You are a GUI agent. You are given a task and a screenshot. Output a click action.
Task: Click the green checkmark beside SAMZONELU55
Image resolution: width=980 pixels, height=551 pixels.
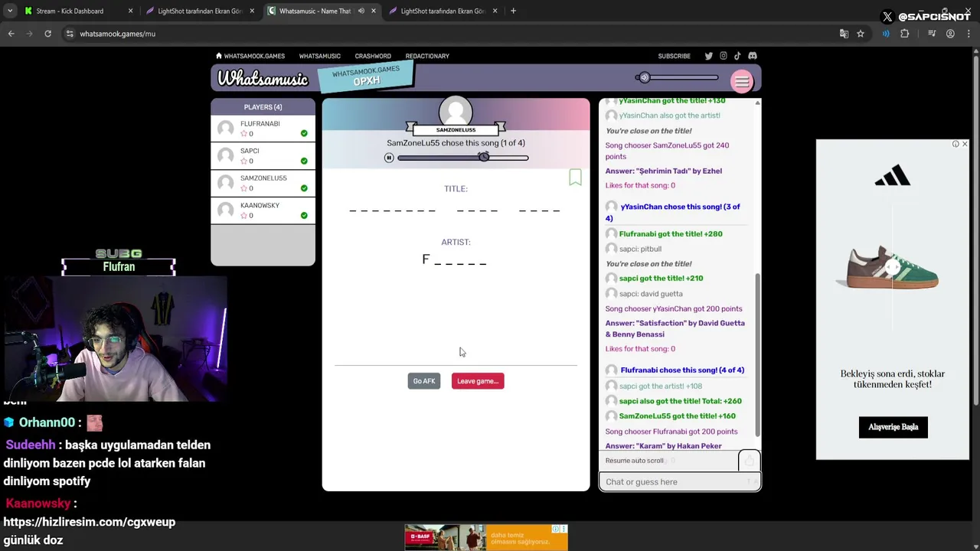tap(304, 188)
